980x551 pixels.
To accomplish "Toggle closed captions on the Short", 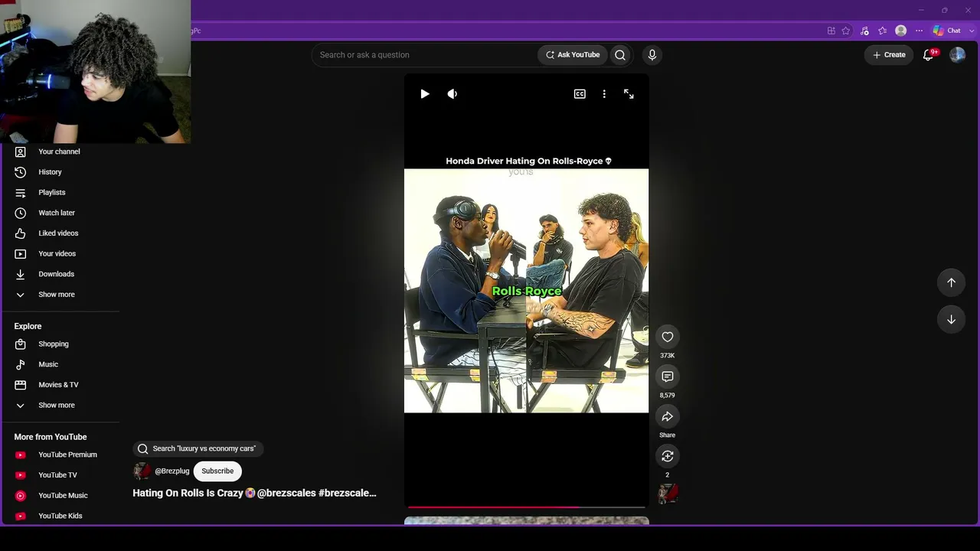I will point(580,94).
